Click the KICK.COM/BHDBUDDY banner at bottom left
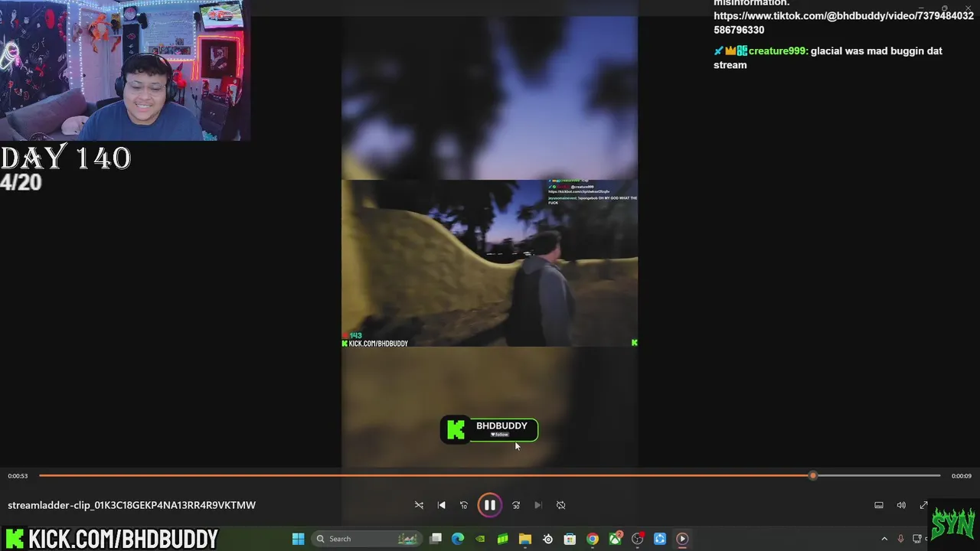The width and height of the screenshot is (980, 551). [112, 539]
